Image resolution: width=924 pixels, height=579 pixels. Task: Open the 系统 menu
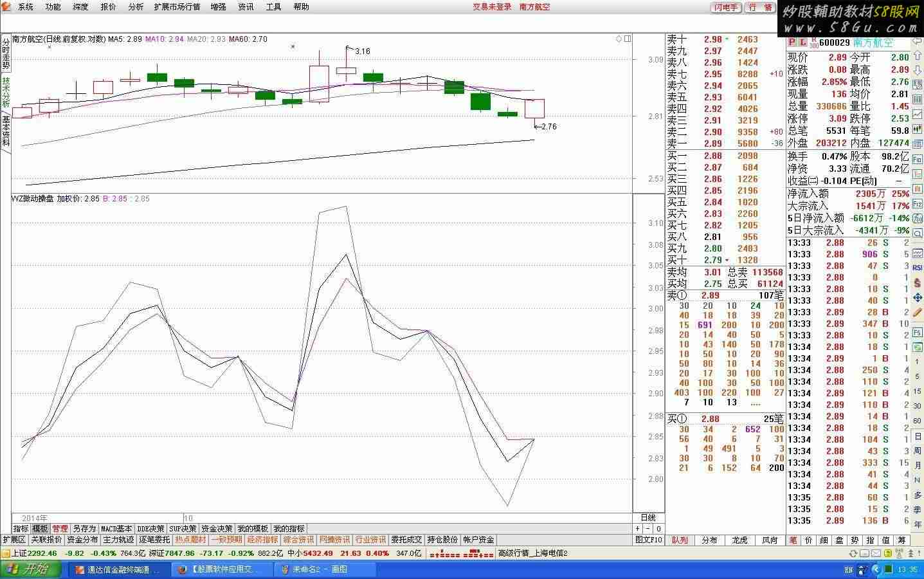[x=26, y=7]
